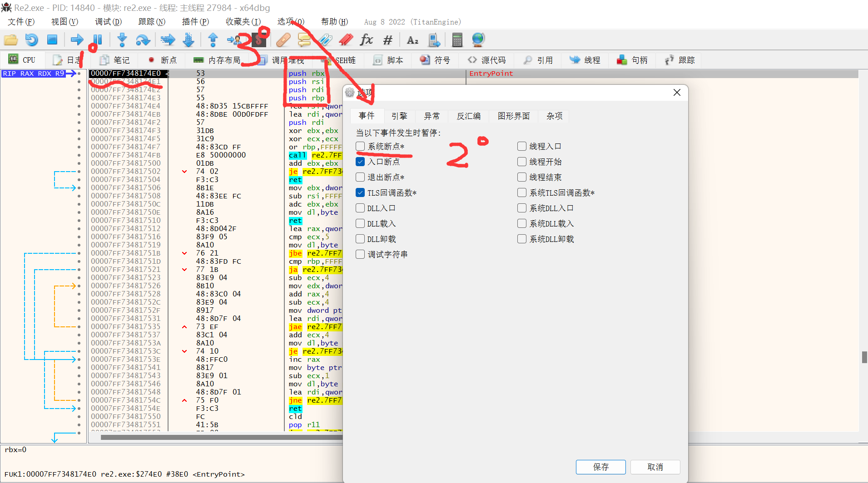868x483 pixels.
Task: Open bookmarks with the red bookmark icon
Action: point(346,40)
